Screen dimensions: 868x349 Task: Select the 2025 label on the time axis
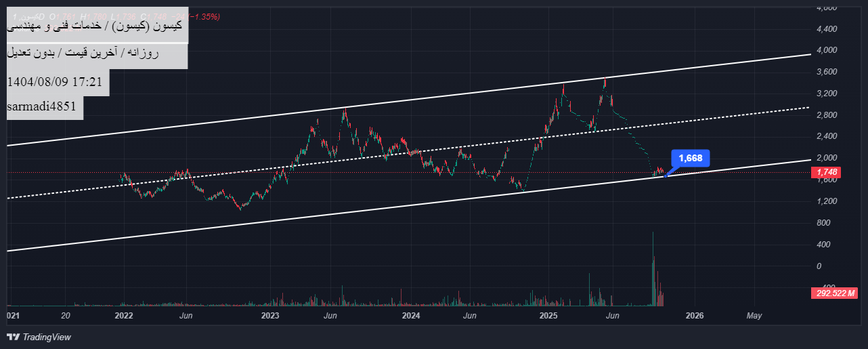(548, 316)
